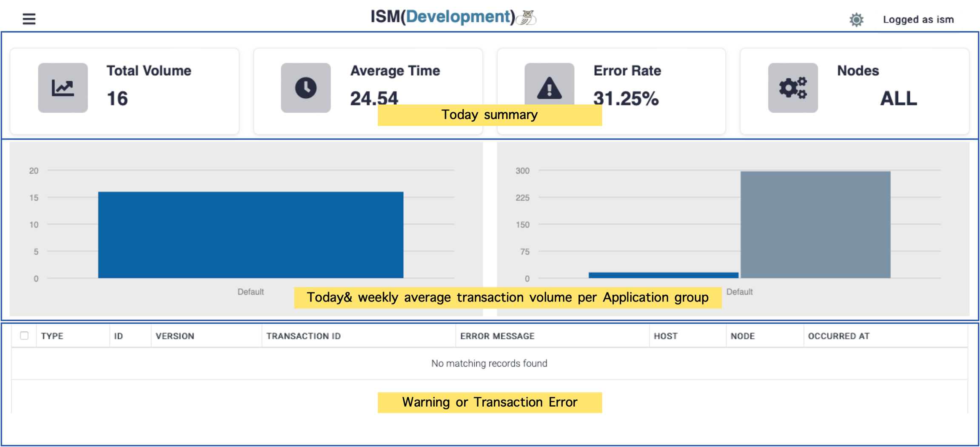Click the settings gear icon in header
This screenshot has width=980, height=447.
(x=856, y=20)
